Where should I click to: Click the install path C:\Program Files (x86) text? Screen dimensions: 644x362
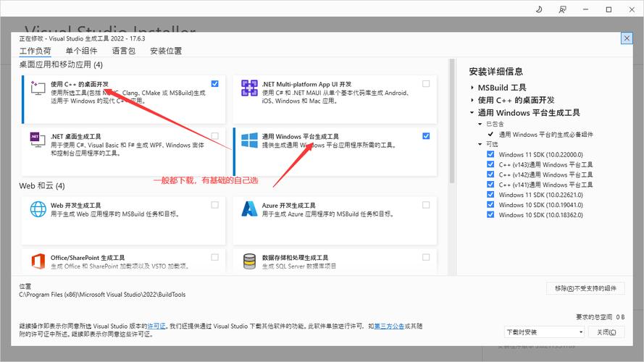coord(102,295)
